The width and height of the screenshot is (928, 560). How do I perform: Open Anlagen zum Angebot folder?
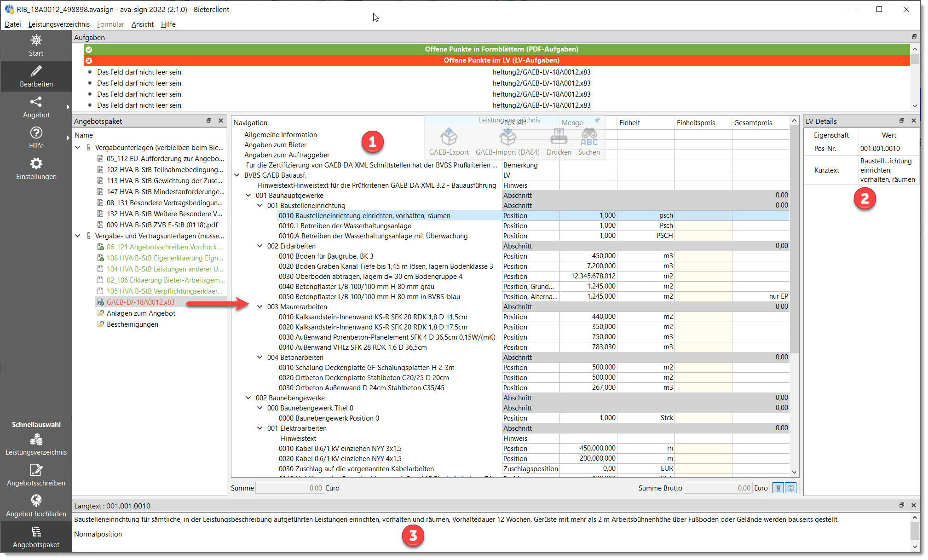point(141,313)
